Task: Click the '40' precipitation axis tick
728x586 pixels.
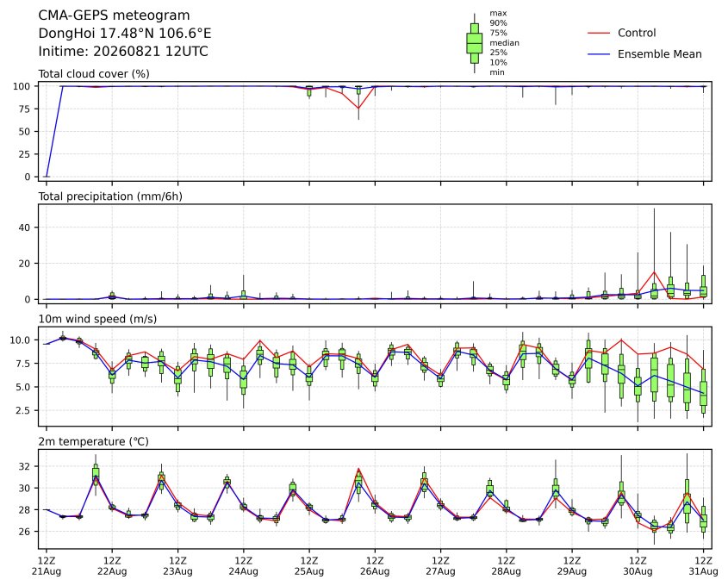Action: [x=25, y=228]
